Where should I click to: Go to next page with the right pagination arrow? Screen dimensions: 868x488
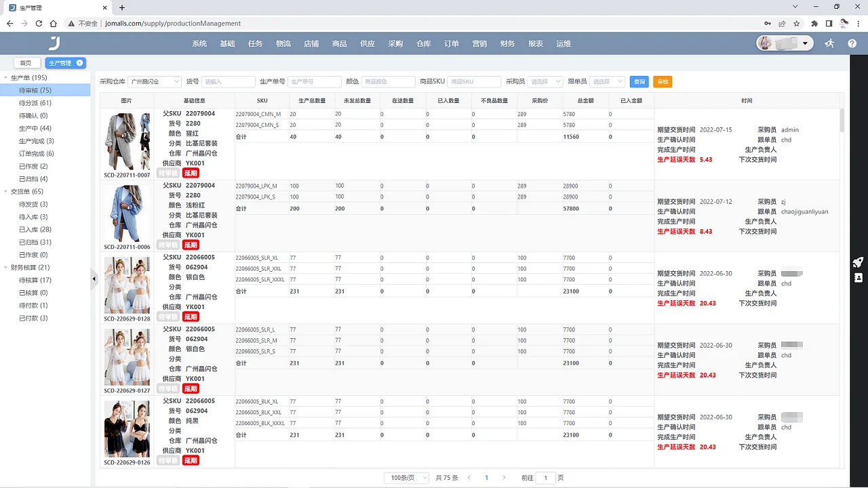point(505,478)
